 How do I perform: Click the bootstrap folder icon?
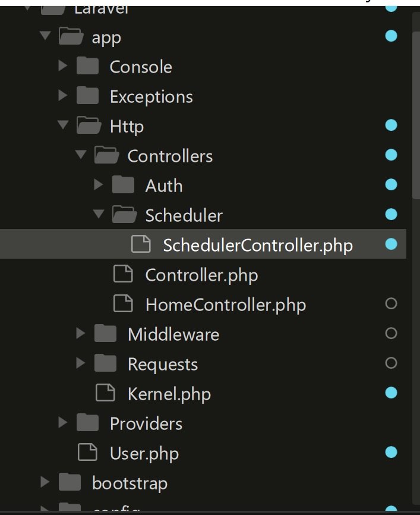coord(70,482)
